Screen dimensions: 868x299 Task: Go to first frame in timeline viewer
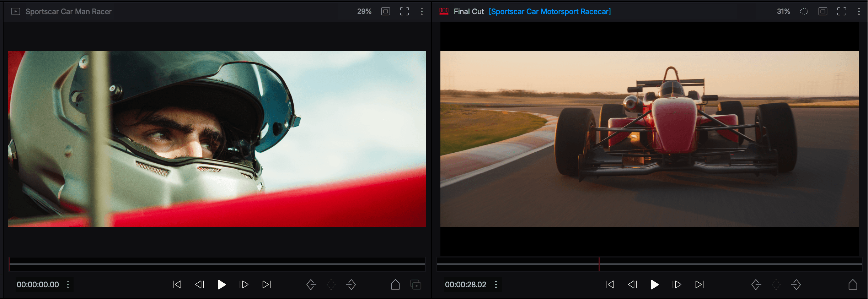610,284
